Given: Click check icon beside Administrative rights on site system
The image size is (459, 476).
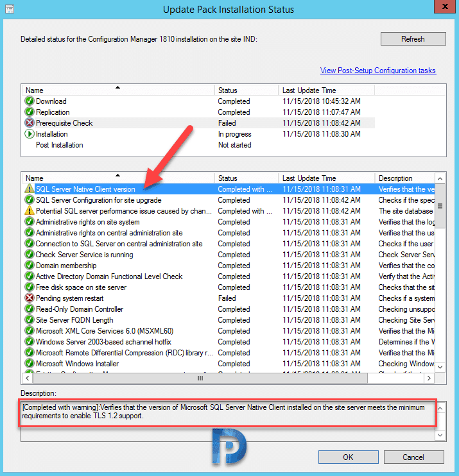Looking at the screenshot, I should 29,221.
